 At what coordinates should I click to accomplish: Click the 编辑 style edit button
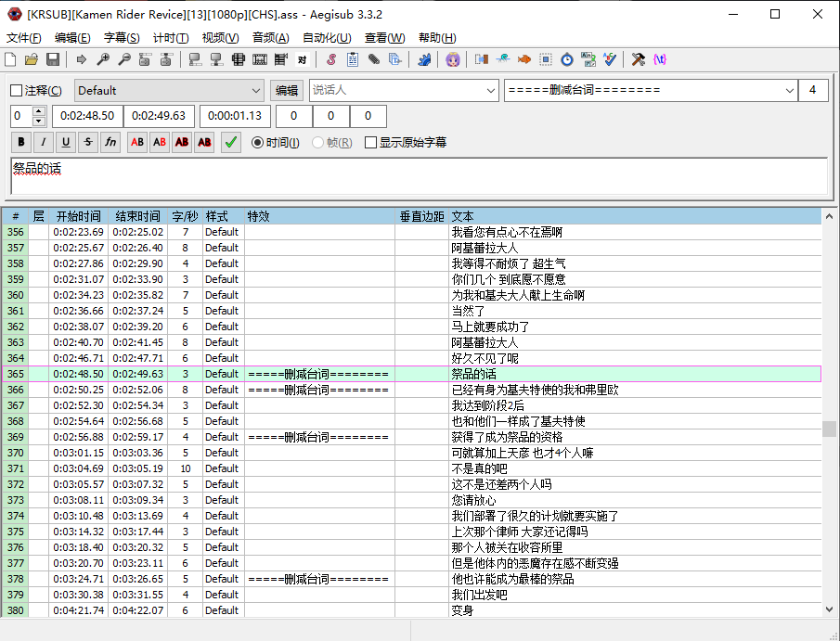coord(286,91)
